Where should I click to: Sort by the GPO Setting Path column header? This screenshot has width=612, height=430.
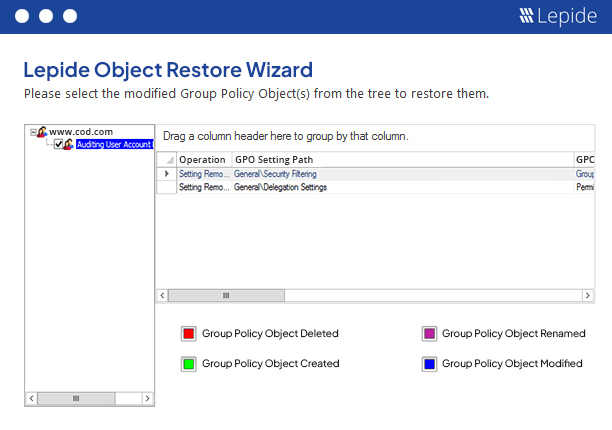click(402, 160)
